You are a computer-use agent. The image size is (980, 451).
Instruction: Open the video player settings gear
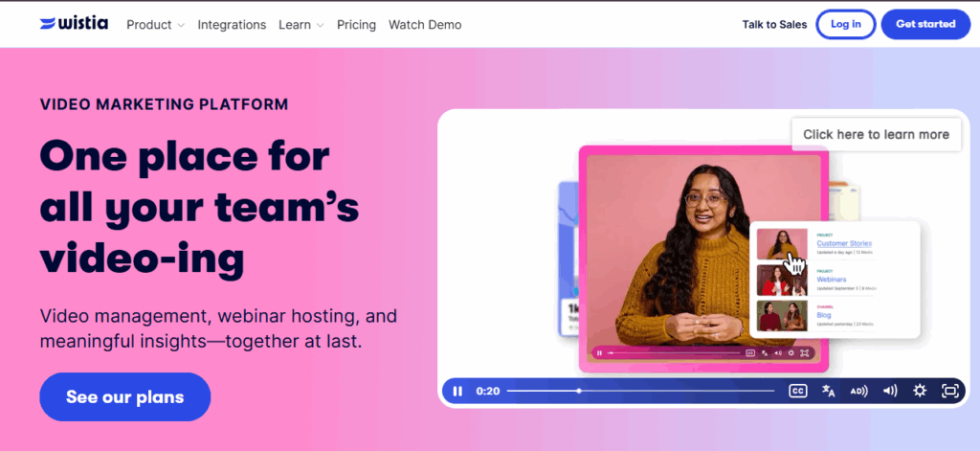click(x=920, y=391)
